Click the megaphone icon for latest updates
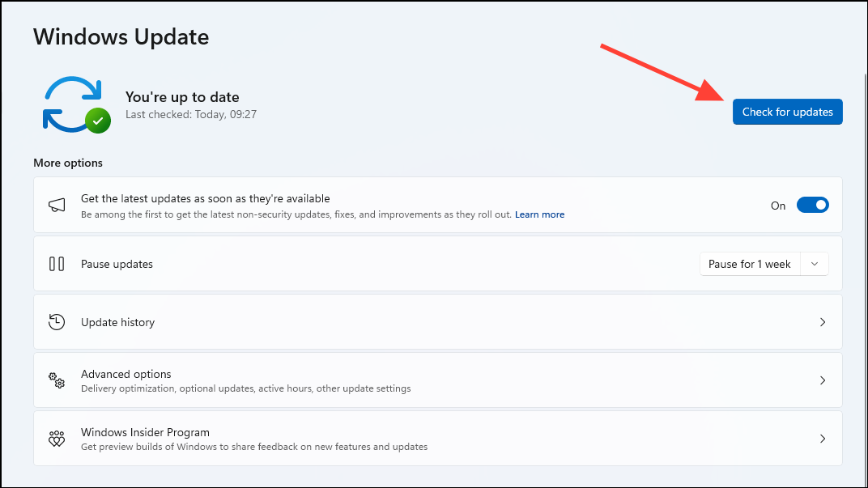This screenshot has width=868, height=488. tap(57, 206)
